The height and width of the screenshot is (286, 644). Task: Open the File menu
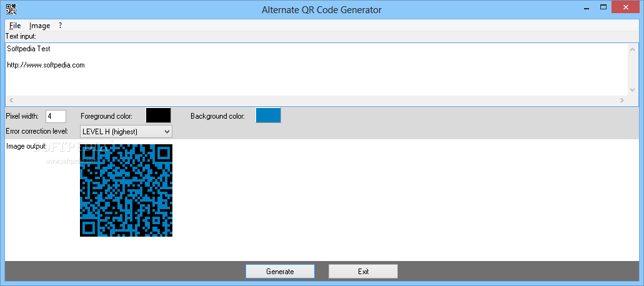[15, 26]
